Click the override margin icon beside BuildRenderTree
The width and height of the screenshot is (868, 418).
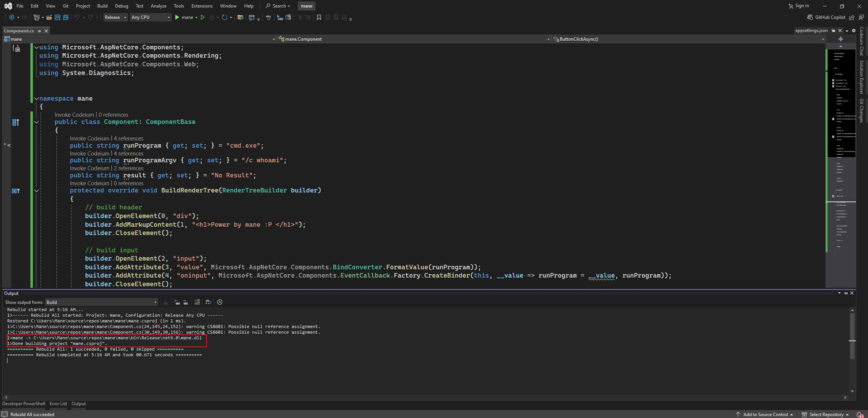coord(15,191)
